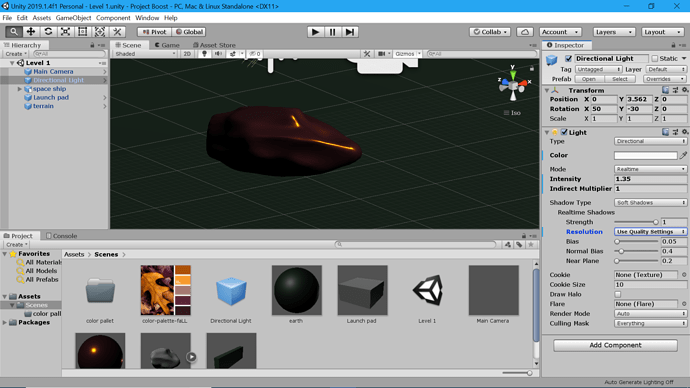Open the GameObject menu
The image size is (690, 388).
click(73, 18)
